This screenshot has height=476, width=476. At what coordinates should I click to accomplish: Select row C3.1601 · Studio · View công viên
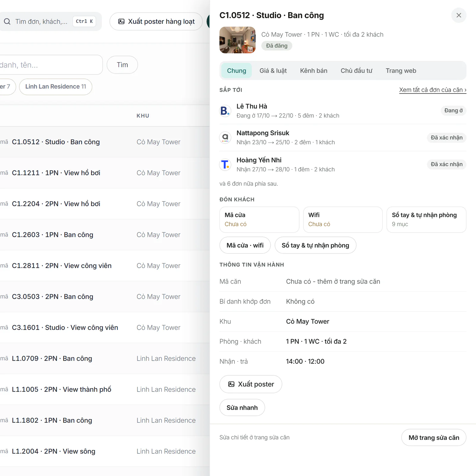coord(105,328)
